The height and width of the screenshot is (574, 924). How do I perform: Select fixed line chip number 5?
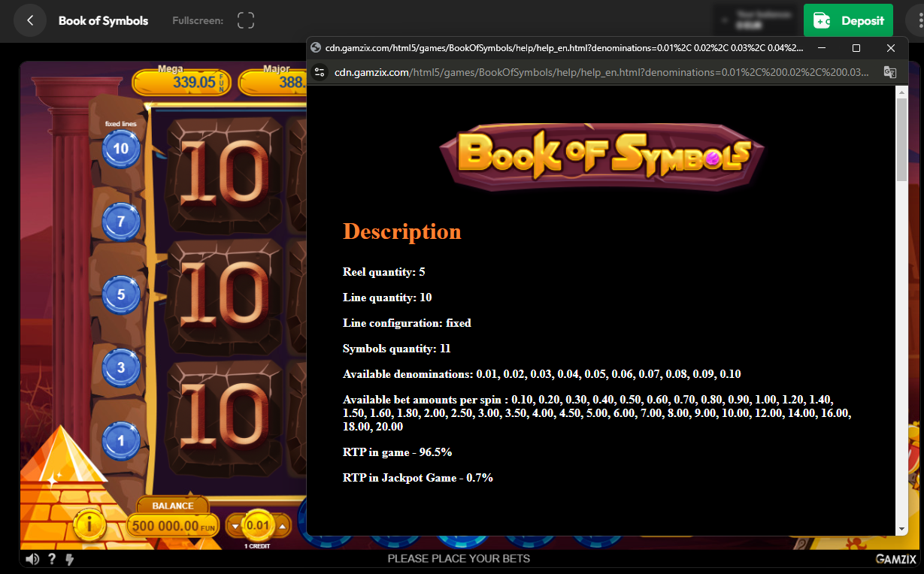[x=121, y=295]
